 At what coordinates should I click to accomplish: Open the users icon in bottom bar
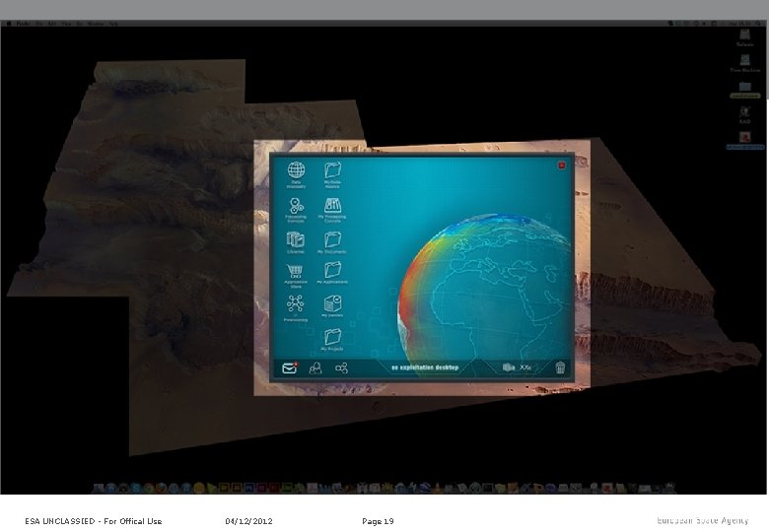(315, 367)
